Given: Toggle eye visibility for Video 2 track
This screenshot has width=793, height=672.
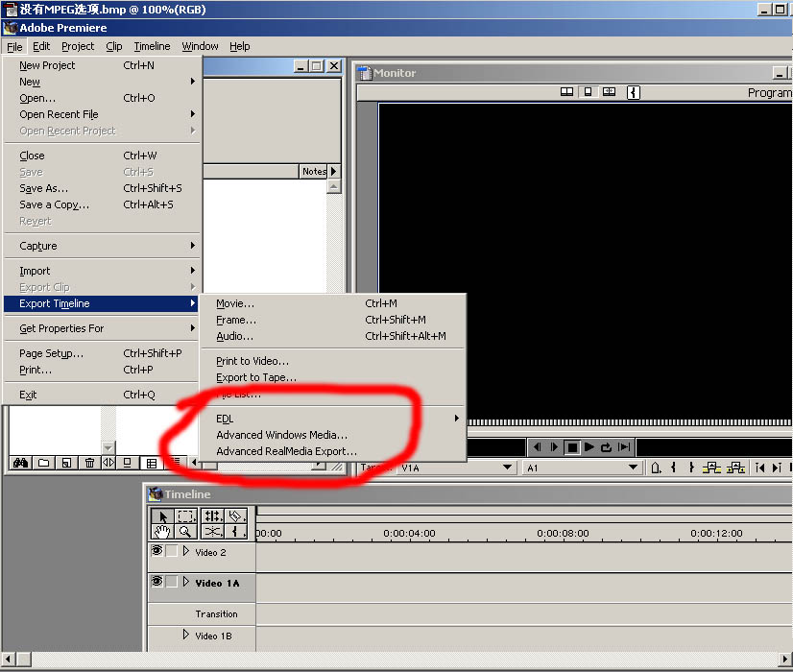Looking at the screenshot, I should [156, 551].
